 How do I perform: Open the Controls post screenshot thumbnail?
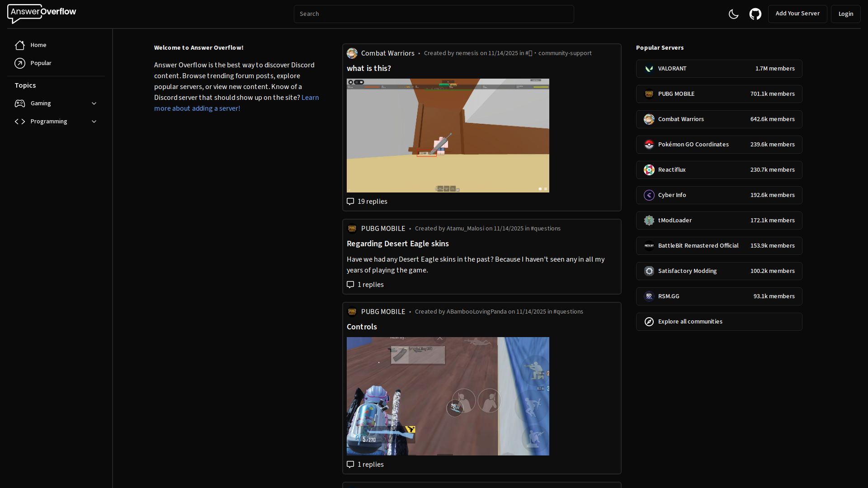pyautogui.click(x=448, y=396)
